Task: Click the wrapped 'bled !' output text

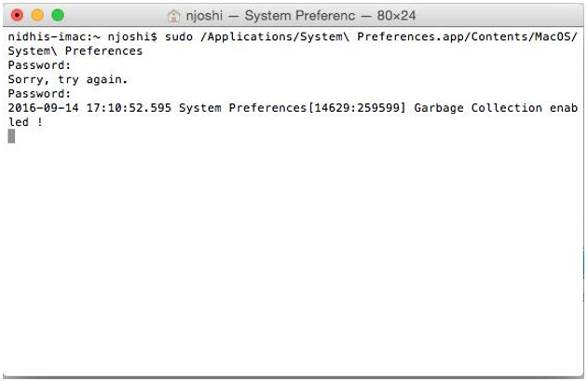Action: [25, 121]
